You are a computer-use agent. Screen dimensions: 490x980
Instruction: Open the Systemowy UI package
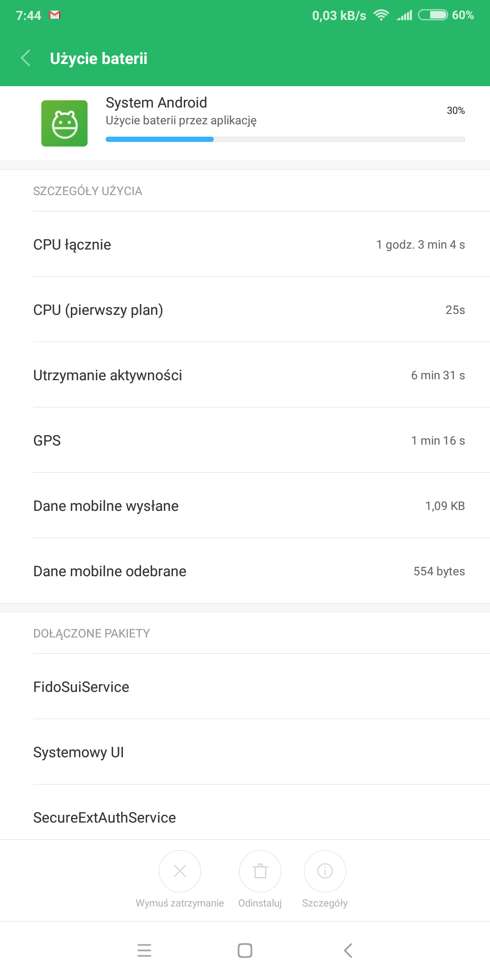tap(245, 752)
